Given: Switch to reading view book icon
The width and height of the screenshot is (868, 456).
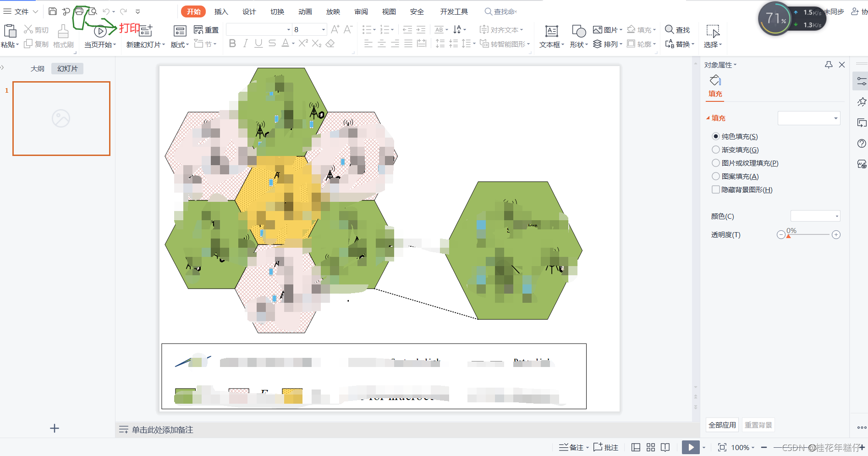Looking at the screenshot, I should pyautogui.click(x=665, y=447).
